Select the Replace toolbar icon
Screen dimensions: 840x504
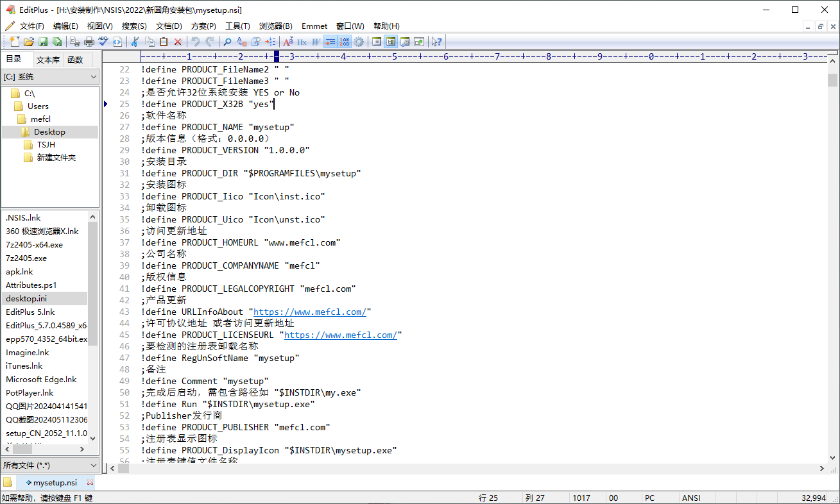241,41
